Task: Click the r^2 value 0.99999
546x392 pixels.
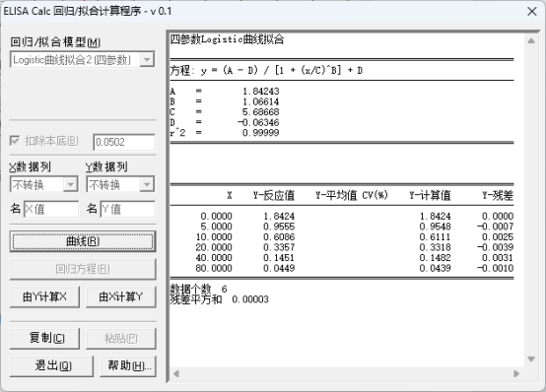Action: click(x=261, y=133)
